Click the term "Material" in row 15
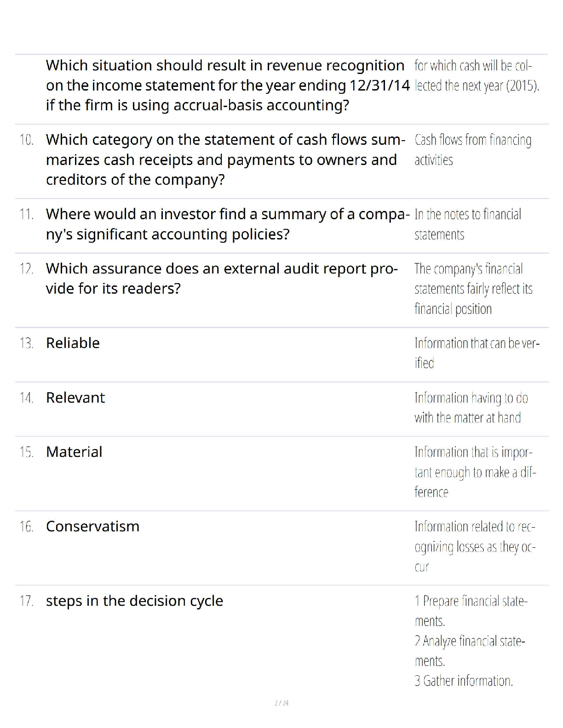The image size is (563, 728). click(x=74, y=452)
